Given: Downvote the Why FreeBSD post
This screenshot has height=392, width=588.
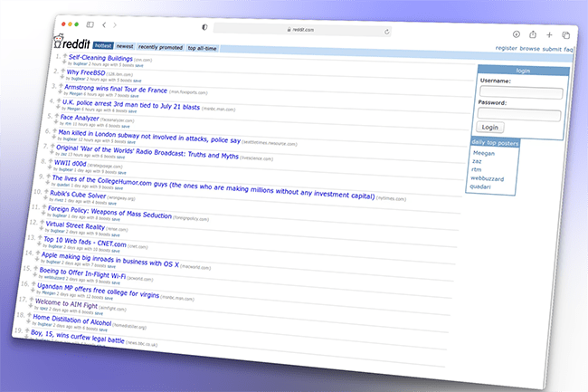Looking at the screenshot, I should point(62,77).
